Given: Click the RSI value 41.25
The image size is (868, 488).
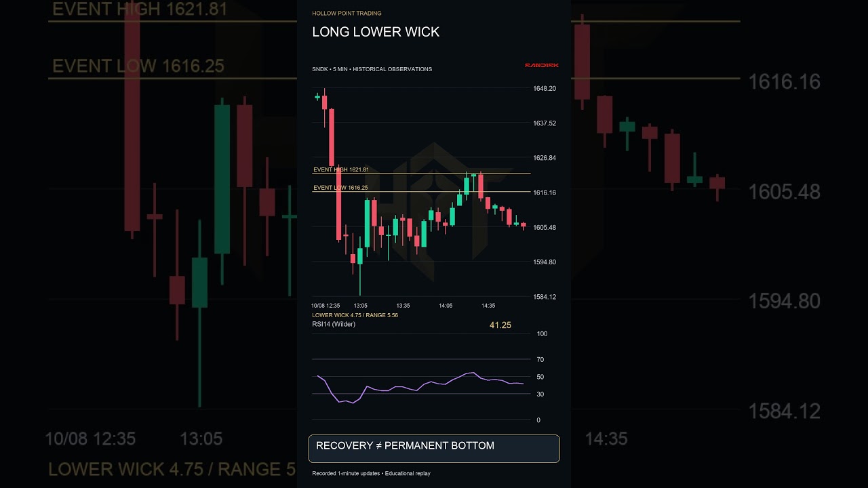Looking at the screenshot, I should click(x=500, y=325).
